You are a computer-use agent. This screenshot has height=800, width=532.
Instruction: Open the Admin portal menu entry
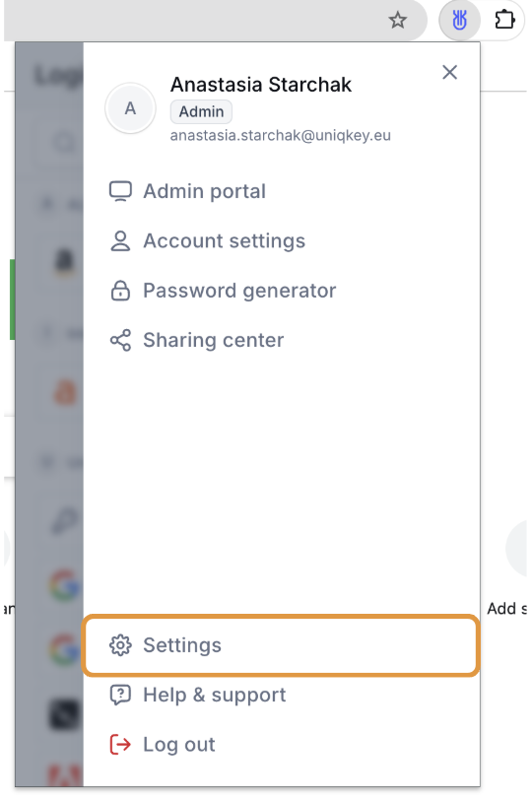tap(204, 191)
